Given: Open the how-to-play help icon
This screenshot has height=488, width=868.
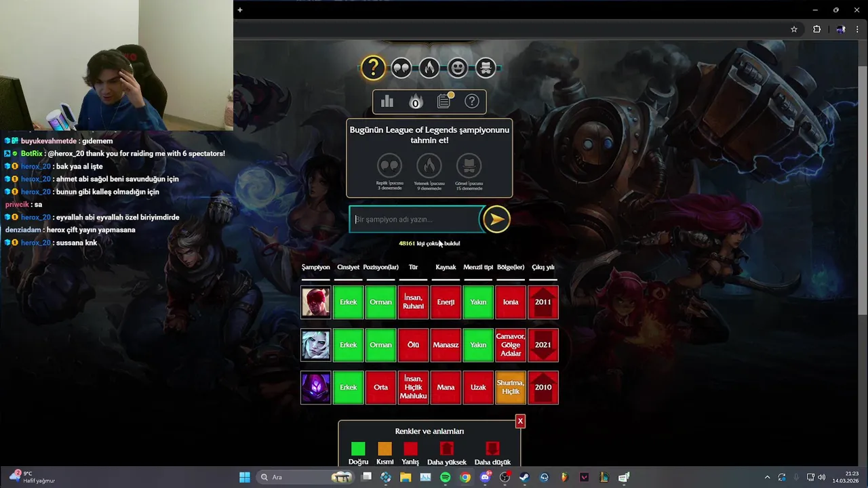Looking at the screenshot, I should pyautogui.click(x=472, y=102).
